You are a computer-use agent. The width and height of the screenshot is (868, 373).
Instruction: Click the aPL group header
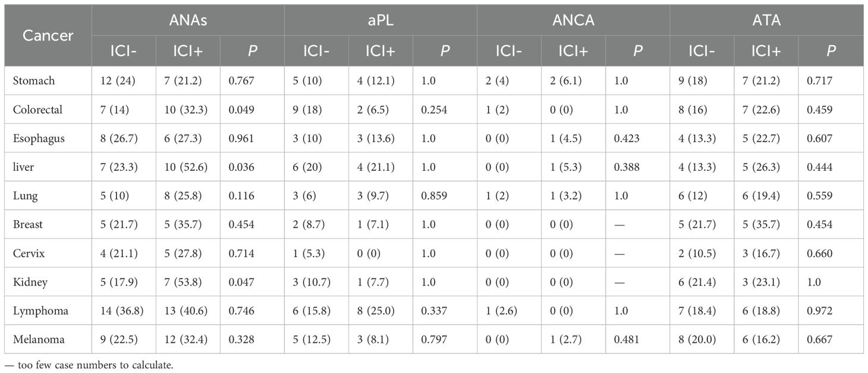point(380,21)
